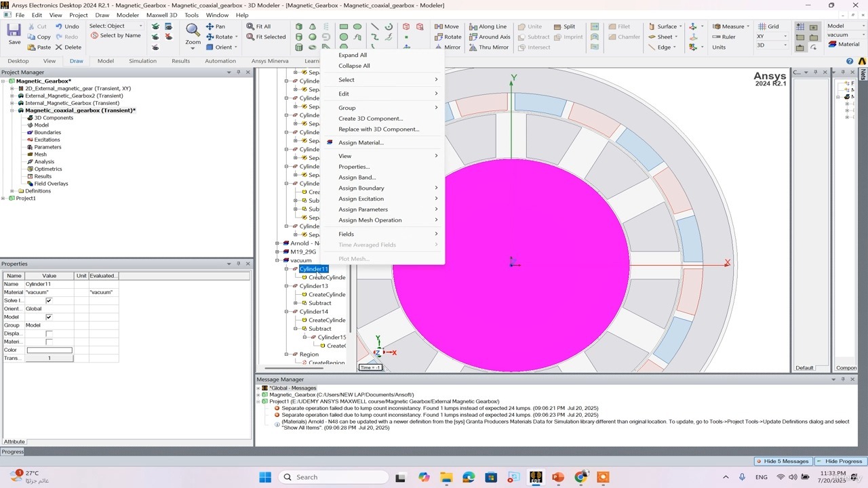Click the Units button
Screen dimensions: 868x488
pos(719,47)
